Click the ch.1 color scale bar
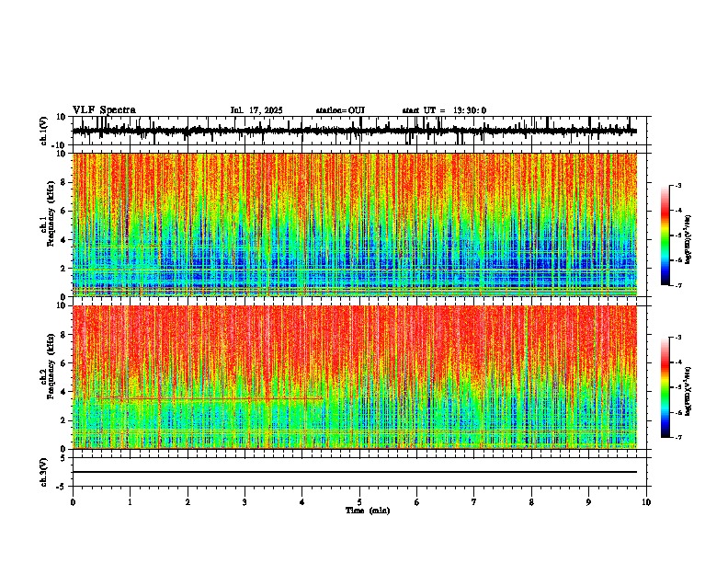728x563 pixels. click(665, 235)
